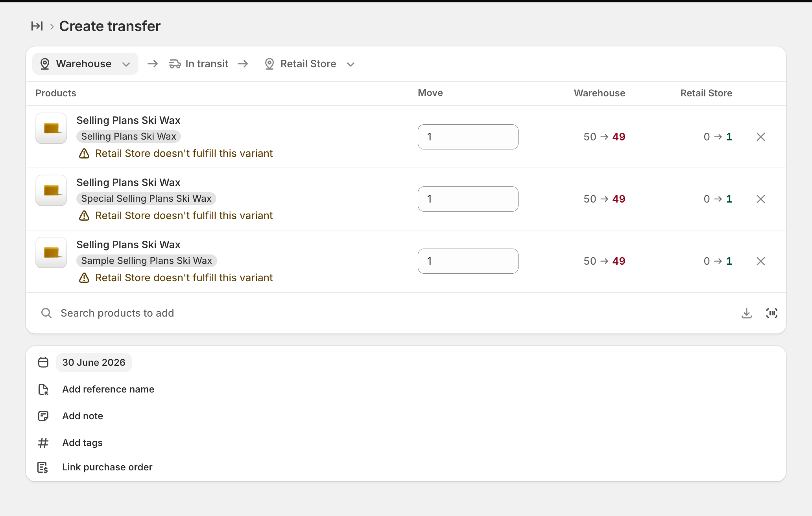Open the Sample Selling Plans Ski Wax thumbnail
The height and width of the screenshot is (516, 812).
pyautogui.click(x=51, y=252)
